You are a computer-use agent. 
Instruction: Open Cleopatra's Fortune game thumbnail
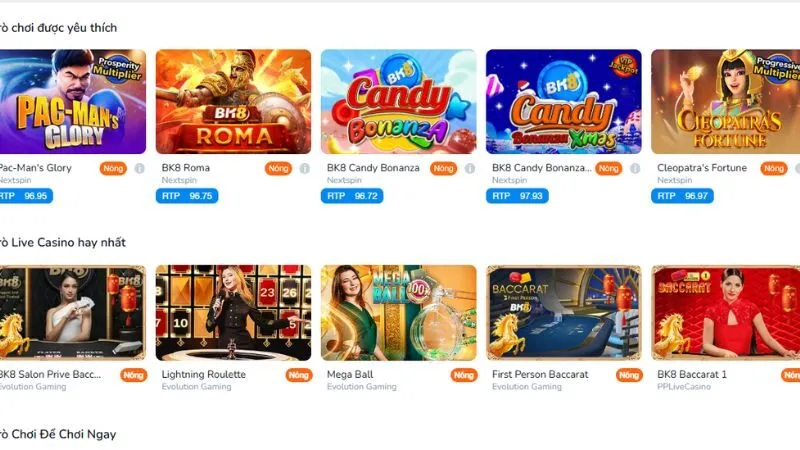click(x=726, y=102)
